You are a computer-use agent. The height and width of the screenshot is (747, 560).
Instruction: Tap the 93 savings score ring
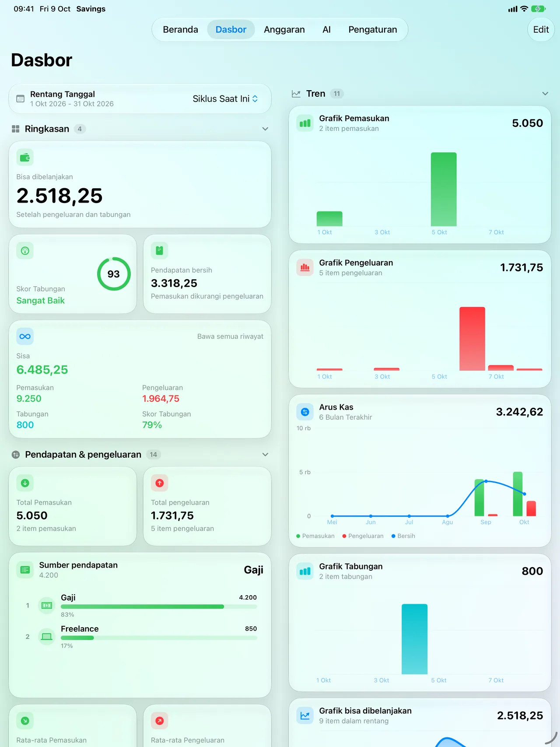point(114,274)
